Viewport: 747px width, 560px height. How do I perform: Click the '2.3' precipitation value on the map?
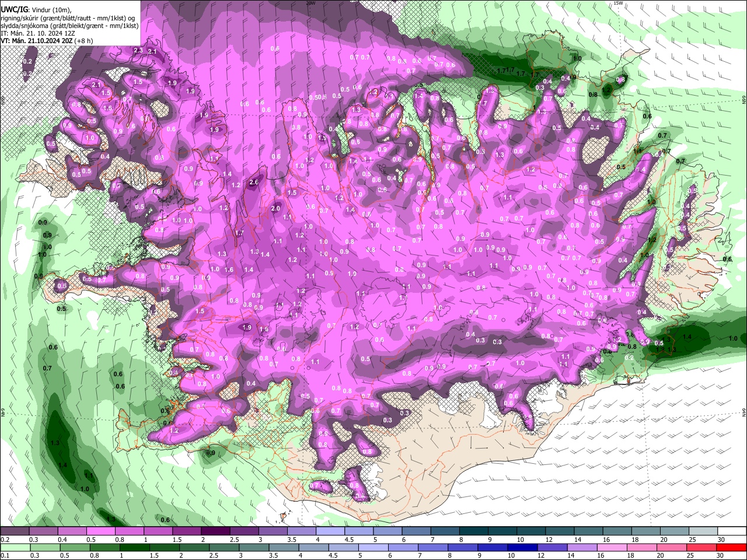pos(138,51)
